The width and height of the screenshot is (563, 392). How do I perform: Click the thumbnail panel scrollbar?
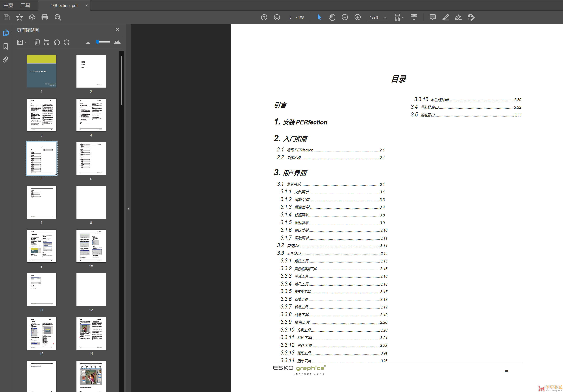pyautogui.click(x=121, y=80)
